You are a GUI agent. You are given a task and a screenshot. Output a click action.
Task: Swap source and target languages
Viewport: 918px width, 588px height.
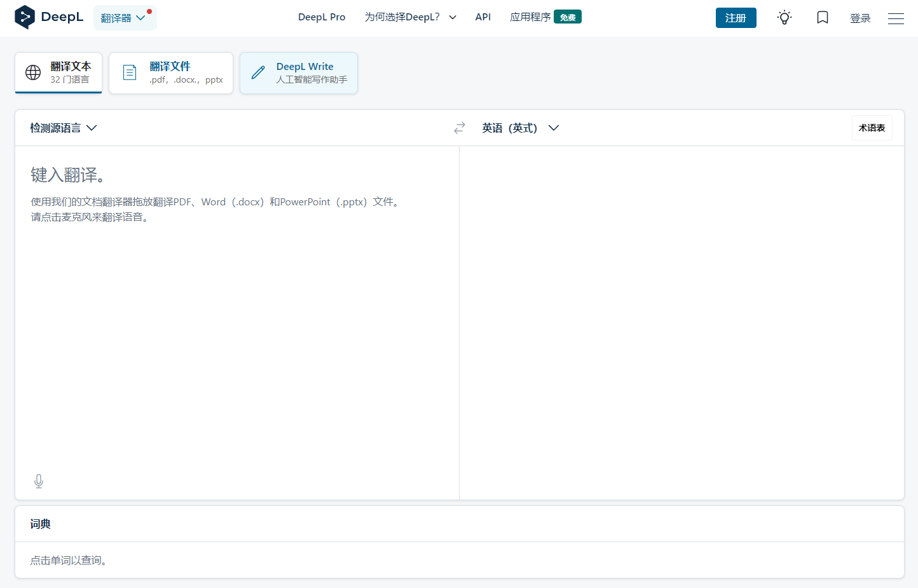tap(460, 128)
